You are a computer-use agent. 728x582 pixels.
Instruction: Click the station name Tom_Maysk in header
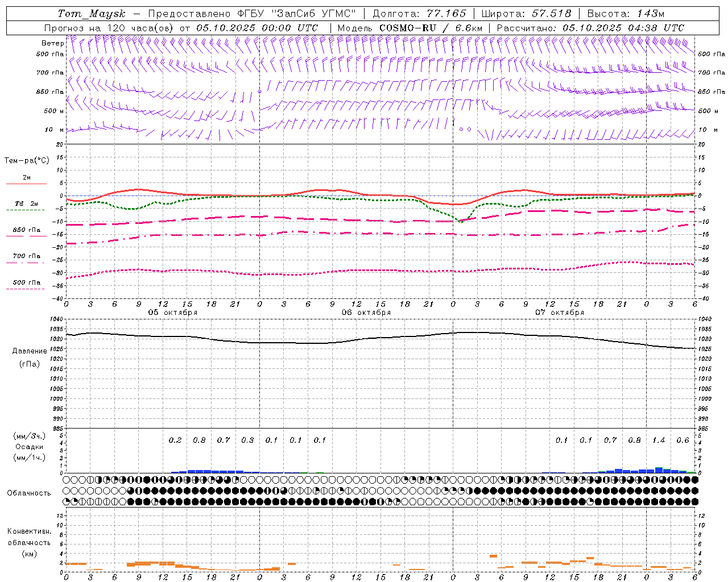click(x=92, y=14)
